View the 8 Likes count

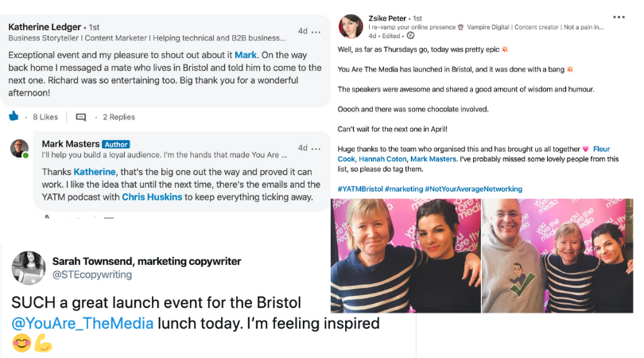click(45, 117)
